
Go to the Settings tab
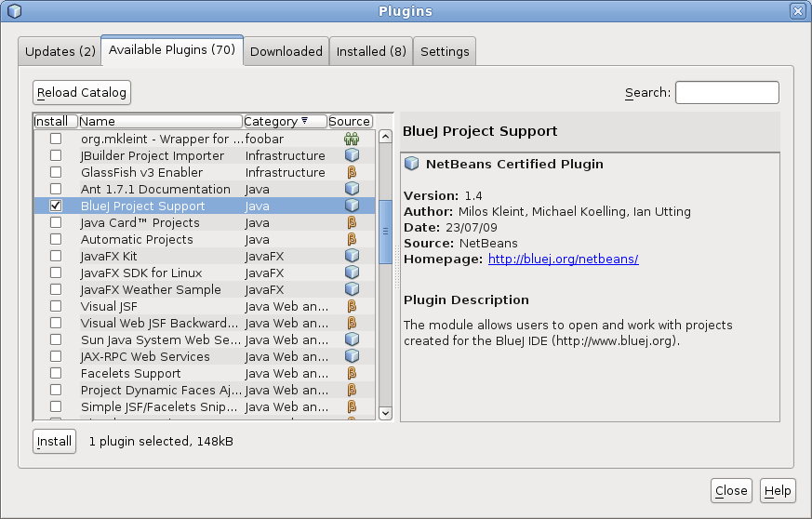click(x=445, y=51)
